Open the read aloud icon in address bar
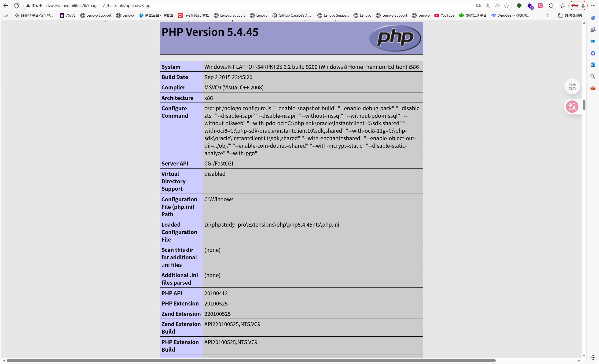The image size is (599, 364). coord(497,5)
